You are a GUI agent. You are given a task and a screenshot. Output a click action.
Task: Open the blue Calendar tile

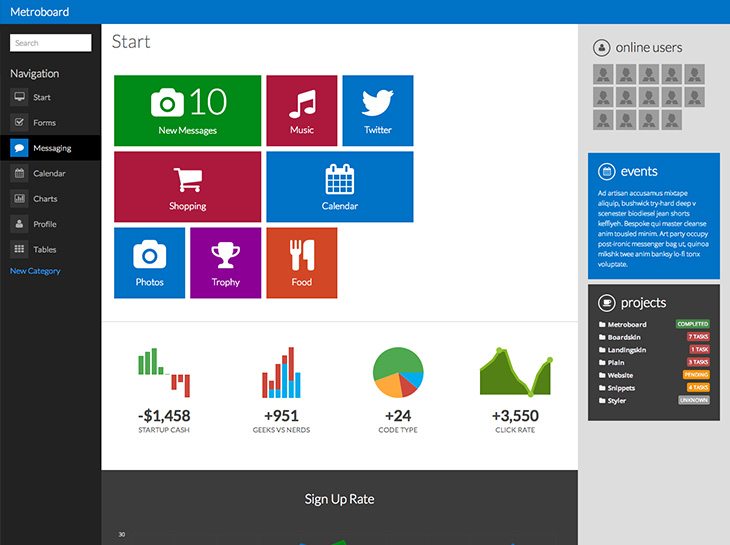[339, 187]
